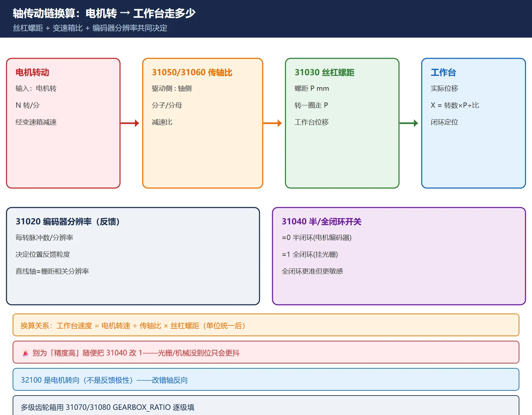Select 经变速箱减速 text
This screenshot has height=415, width=532.
(36, 122)
